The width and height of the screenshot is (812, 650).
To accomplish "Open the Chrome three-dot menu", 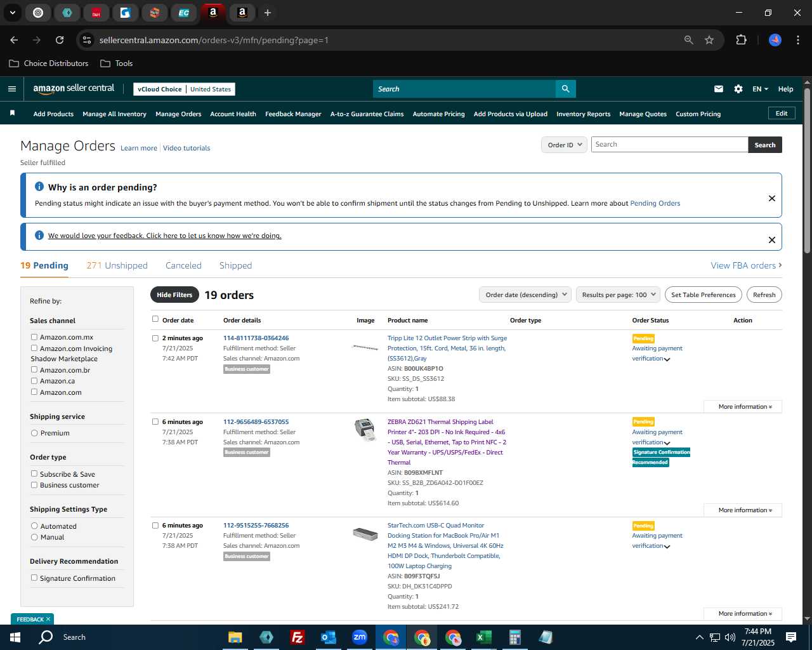I will click(x=797, y=40).
